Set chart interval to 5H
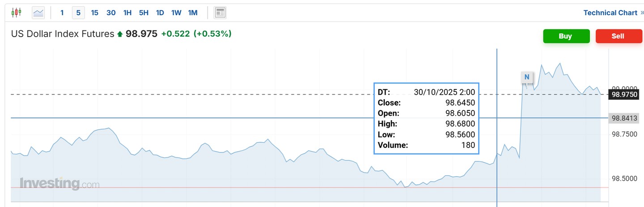644x207 pixels. coord(144,13)
